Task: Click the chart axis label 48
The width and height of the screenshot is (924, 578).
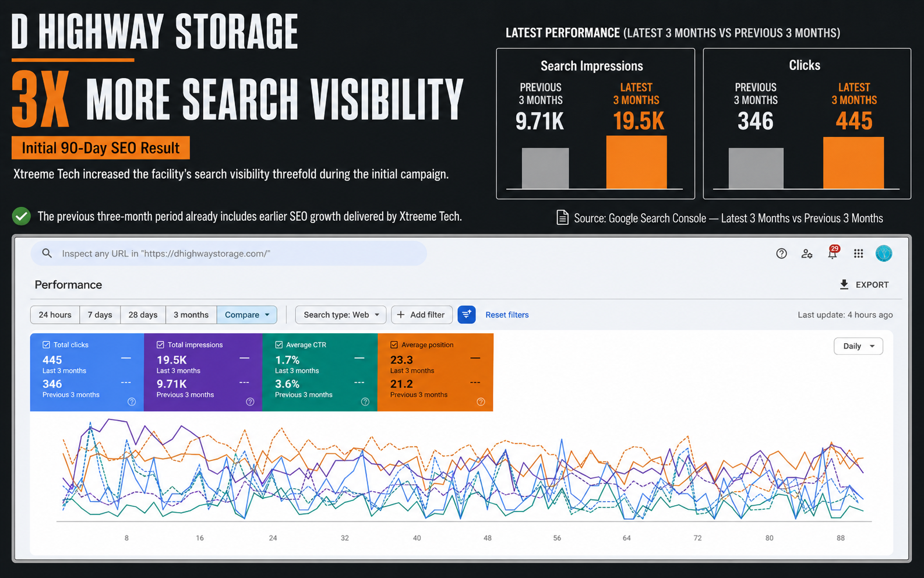Action: click(488, 538)
